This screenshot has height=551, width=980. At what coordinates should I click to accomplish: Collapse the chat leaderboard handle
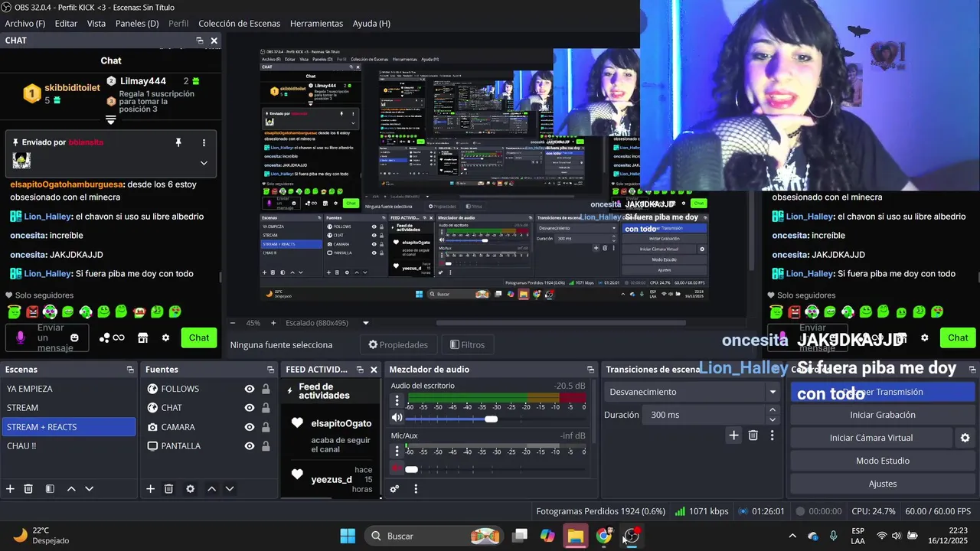pos(110,120)
